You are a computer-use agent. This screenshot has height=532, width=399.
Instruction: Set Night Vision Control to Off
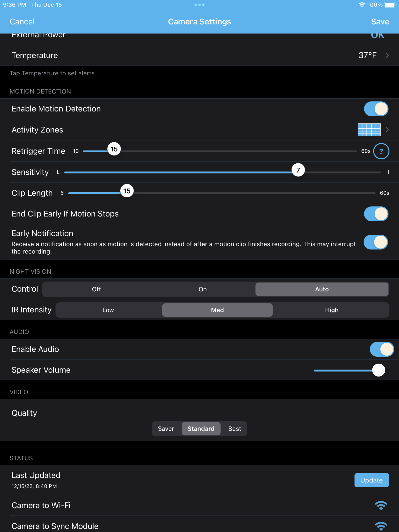click(96, 289)
